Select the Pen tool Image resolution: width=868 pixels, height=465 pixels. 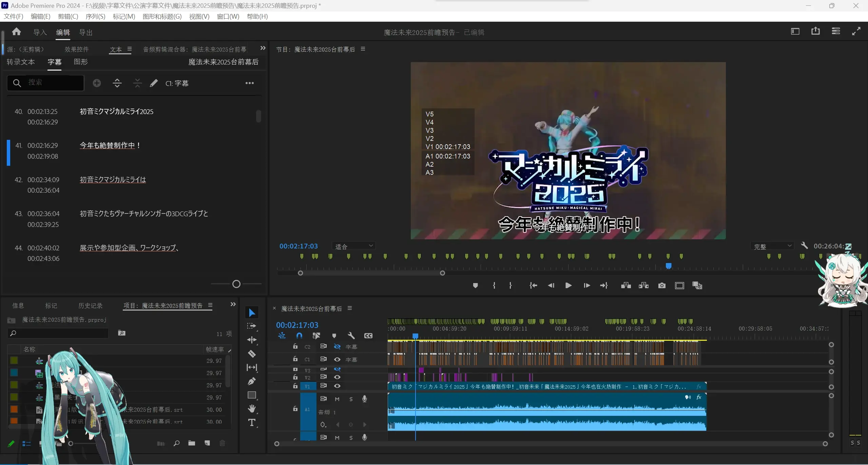[x=252, y=381]
